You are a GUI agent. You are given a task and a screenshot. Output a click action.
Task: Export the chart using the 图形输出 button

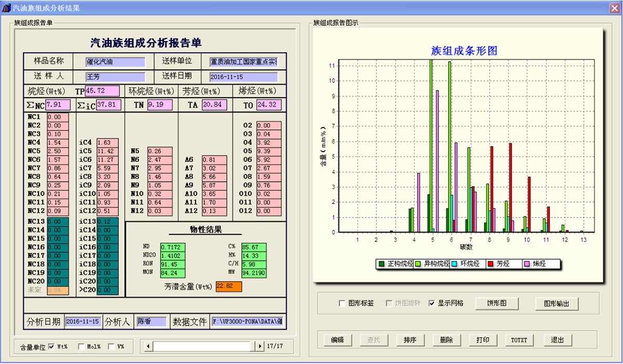click(557, 304)
